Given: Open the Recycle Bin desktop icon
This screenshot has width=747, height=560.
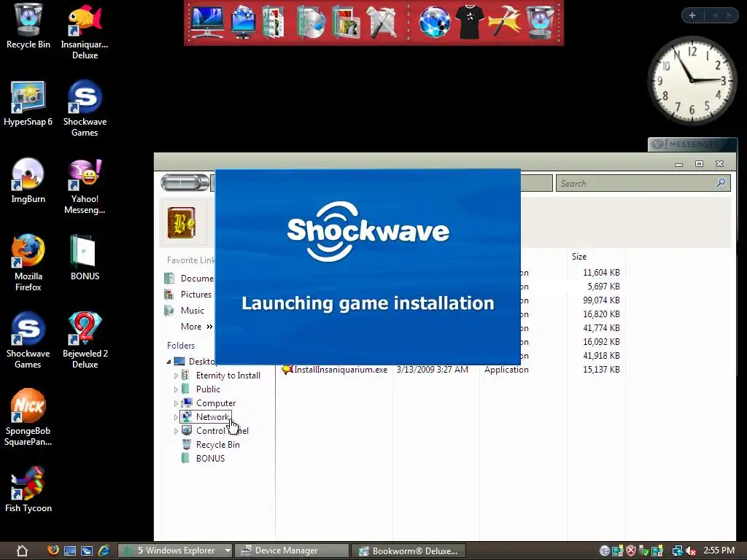Looking at the screenshot, I should 28,26.
